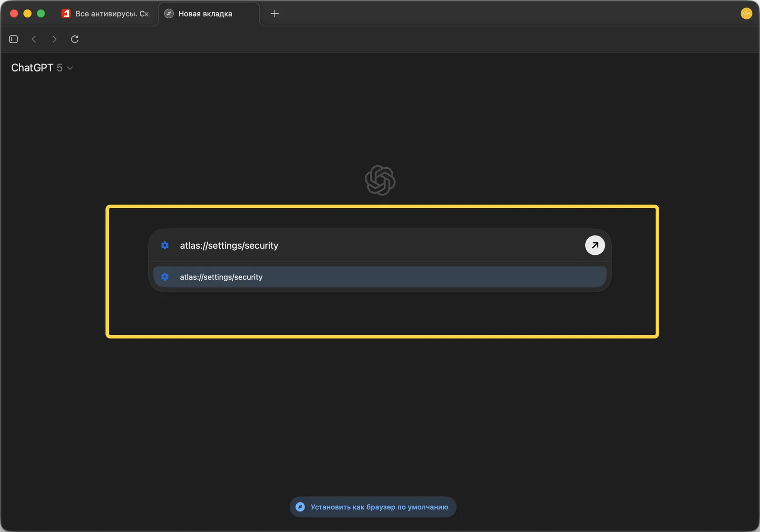Image resolution: width=760 pixels, height=532 pixels.
Task: Toggle the sidebar panel icon
Action: pyautogui.click(x=14, y=39)
